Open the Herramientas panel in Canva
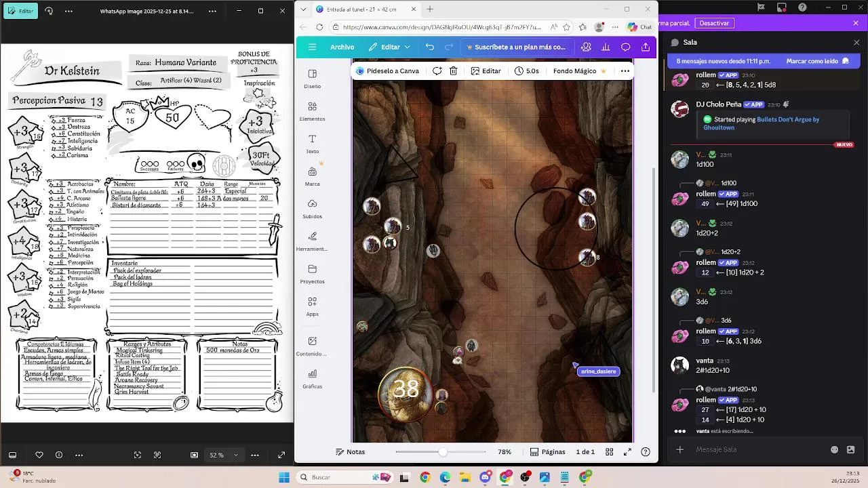Viewport: 868px width, 488px height. pos(312,241)
